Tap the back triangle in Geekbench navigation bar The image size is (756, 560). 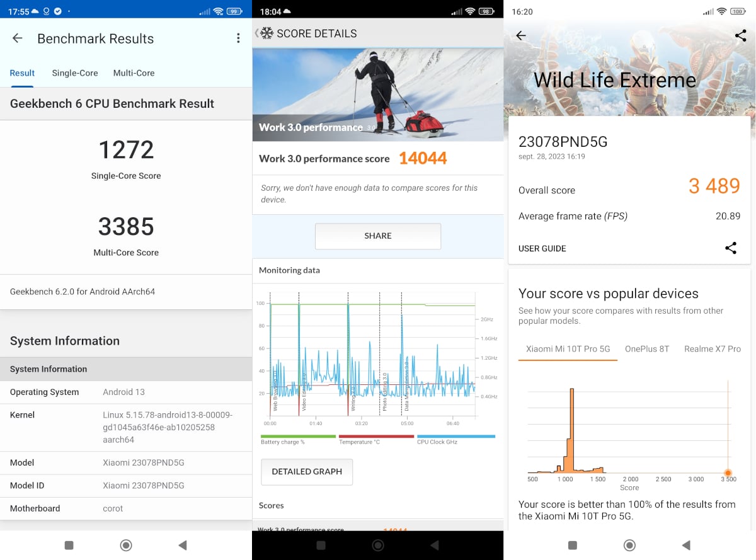(182, 546)
